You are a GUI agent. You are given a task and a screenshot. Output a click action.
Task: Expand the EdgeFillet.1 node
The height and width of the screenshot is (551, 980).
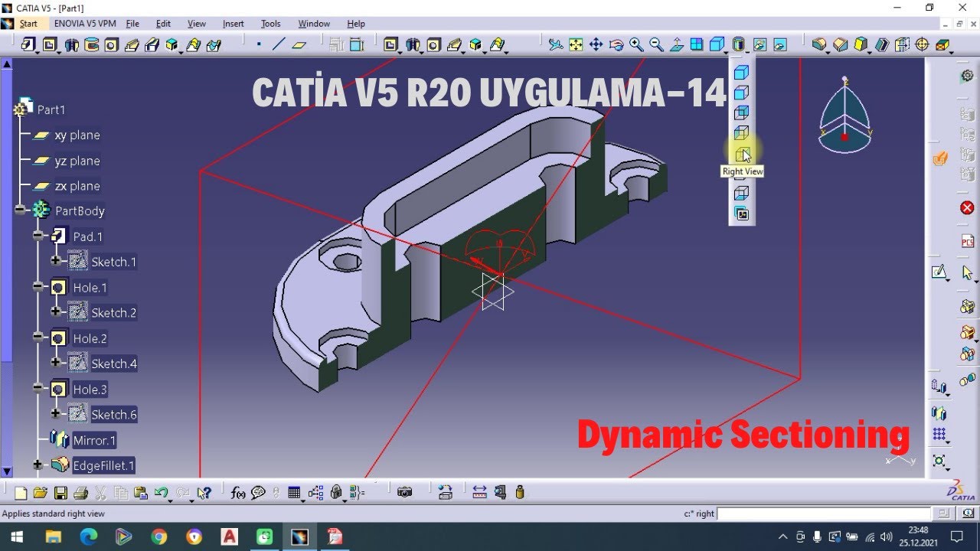click(38, 465)
